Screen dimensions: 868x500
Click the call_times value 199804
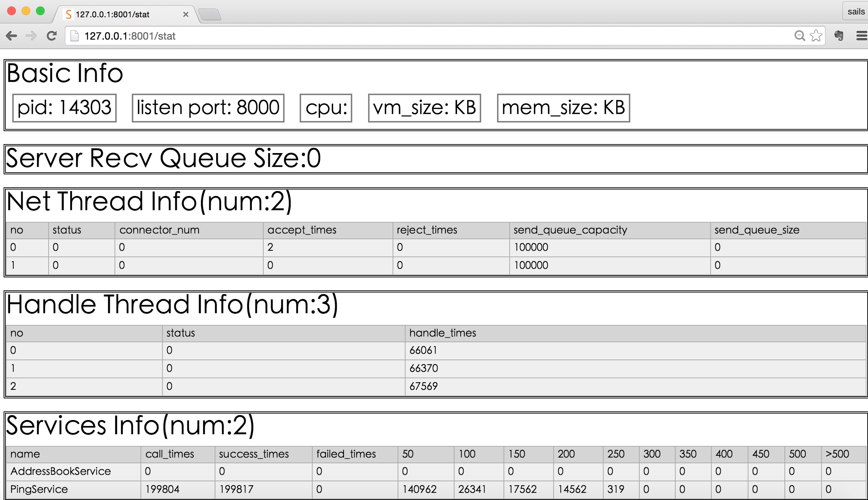point(162,489)
